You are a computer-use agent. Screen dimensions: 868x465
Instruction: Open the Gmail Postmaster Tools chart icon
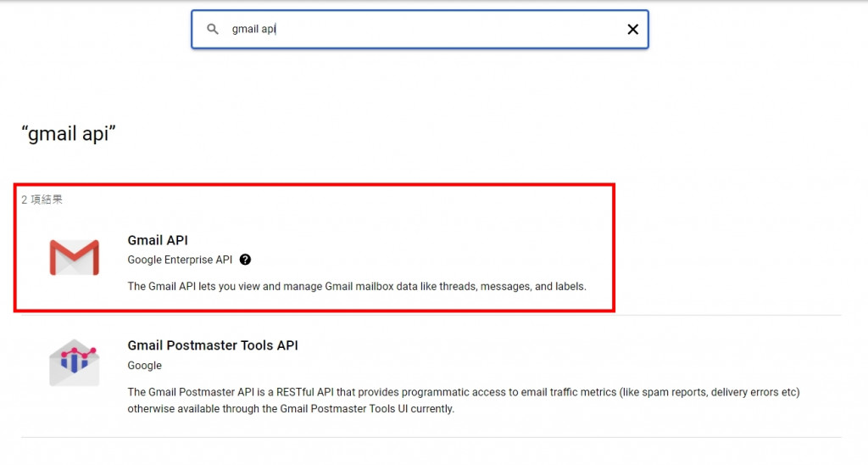tap(75, 363)
